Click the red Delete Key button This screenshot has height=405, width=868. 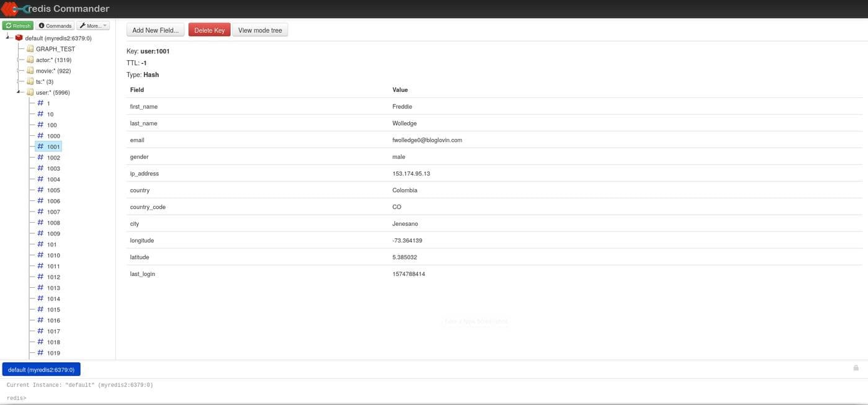click(x=210, y=30)
